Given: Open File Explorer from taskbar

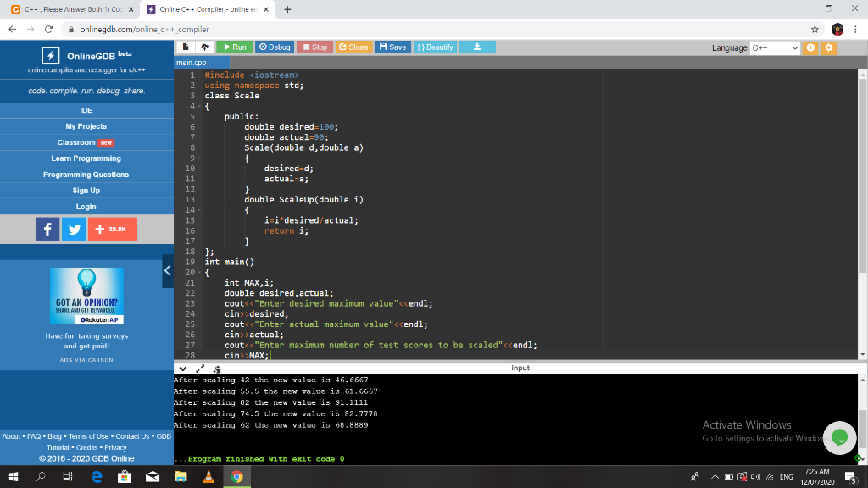Looking at the screenshot, I should point(181,476).
